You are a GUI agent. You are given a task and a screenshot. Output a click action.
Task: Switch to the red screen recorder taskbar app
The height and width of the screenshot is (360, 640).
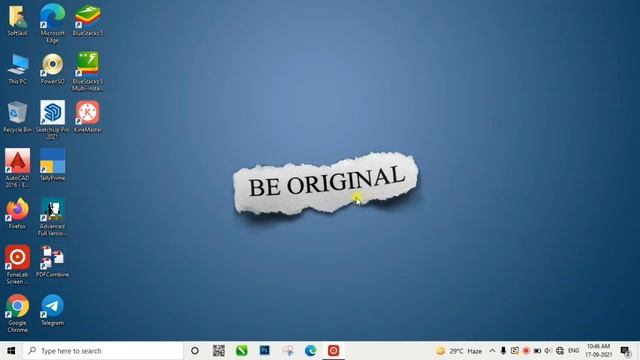pyautogui.click(x=333, y=351)
